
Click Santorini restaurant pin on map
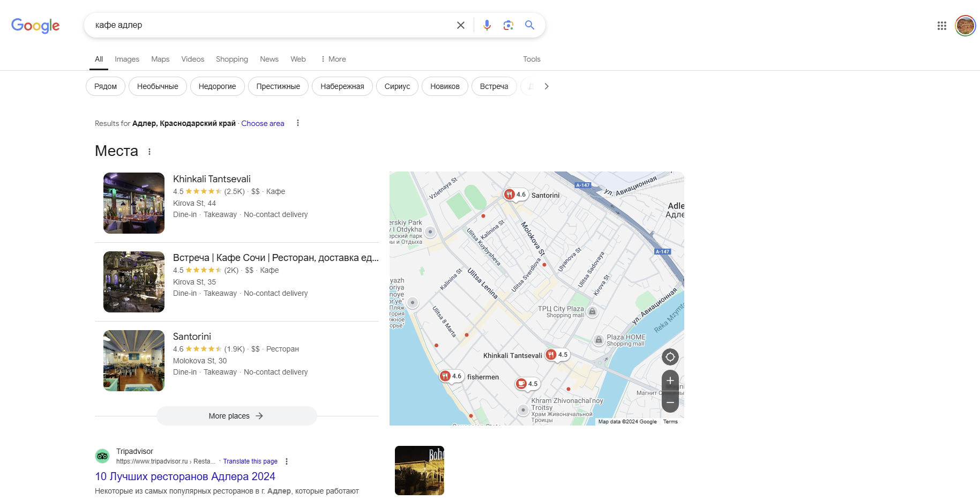(510, 195)
